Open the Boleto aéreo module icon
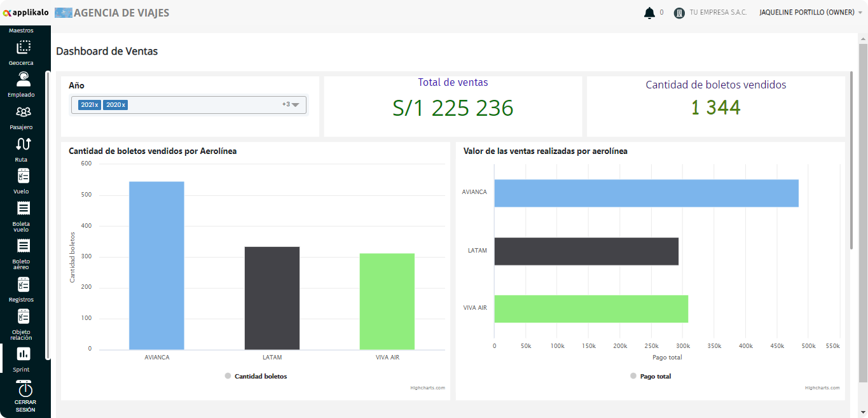This screenshot has width=868, height=418. tap(24, 246)
